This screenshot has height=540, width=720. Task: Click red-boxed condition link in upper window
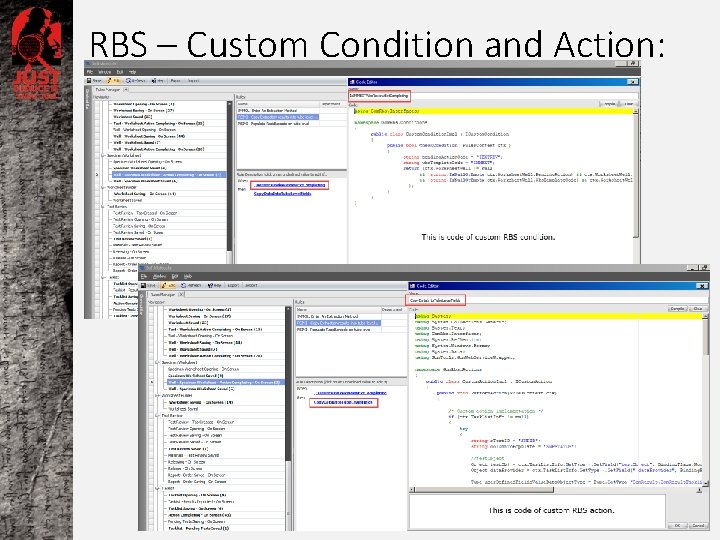(x=289, y=185)
